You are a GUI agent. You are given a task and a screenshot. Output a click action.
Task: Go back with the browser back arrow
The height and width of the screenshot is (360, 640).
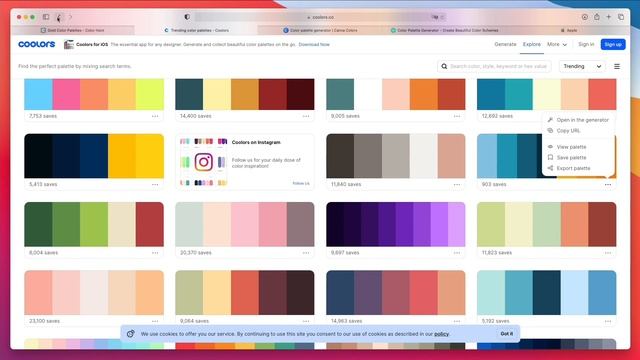tap(59, 17)
